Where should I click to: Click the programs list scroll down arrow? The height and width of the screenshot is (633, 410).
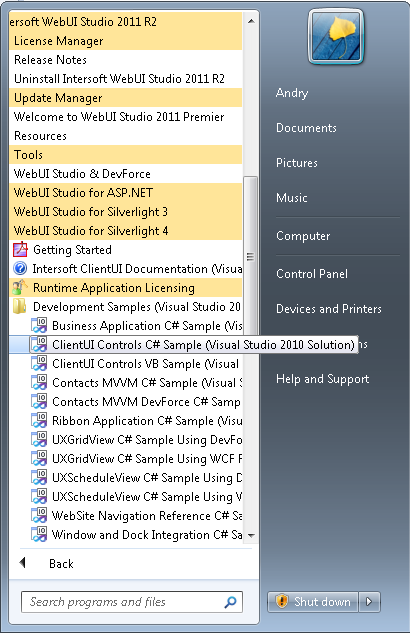click(251, 536)
